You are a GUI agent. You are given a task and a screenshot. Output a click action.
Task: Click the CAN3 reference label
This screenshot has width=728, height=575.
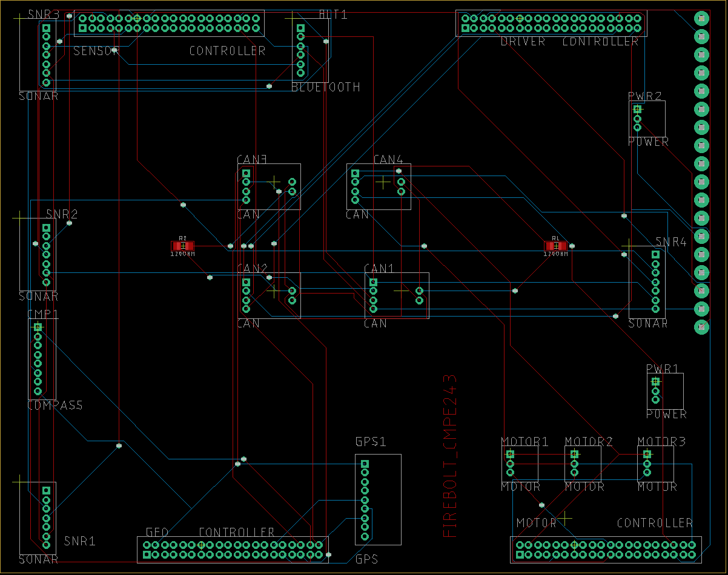click(x=252, y=160)
